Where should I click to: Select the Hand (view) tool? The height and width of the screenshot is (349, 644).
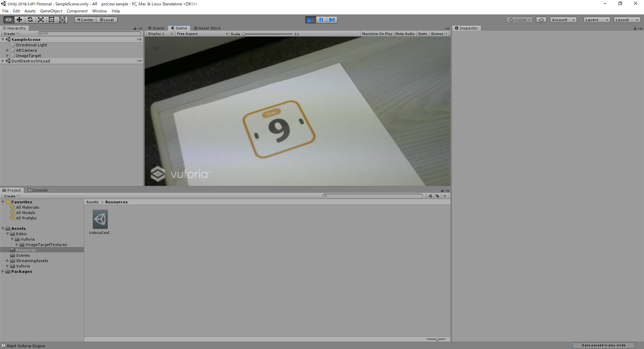8,20
